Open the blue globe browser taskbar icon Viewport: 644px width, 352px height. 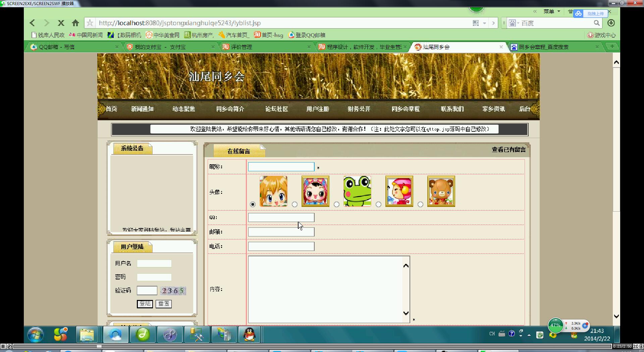(x=116, y=335)
